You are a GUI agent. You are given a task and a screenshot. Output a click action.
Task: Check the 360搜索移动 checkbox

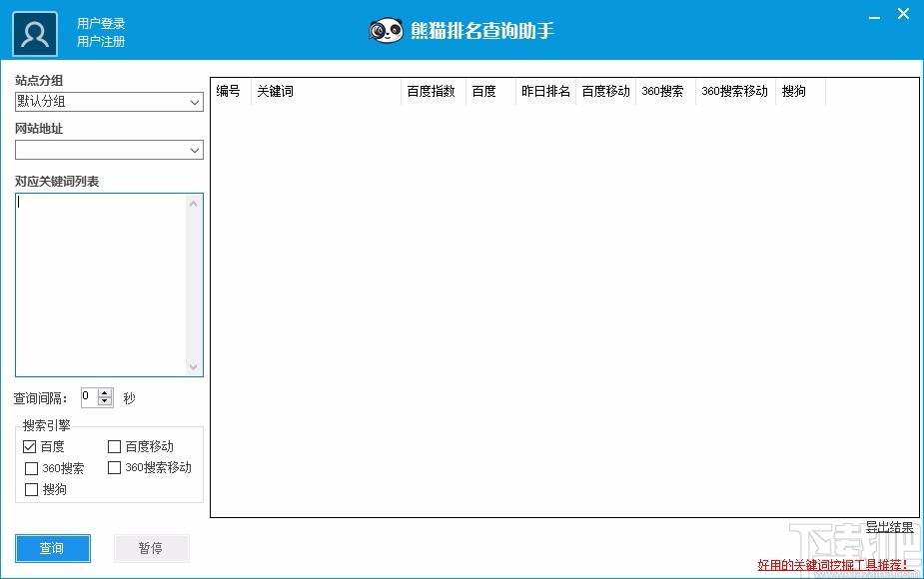[114, 468]
